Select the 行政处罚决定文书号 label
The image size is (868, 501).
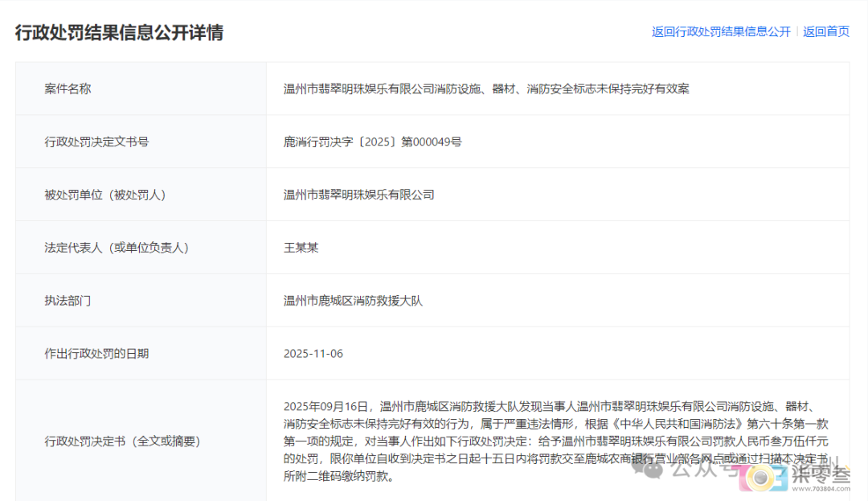[96, 142]
